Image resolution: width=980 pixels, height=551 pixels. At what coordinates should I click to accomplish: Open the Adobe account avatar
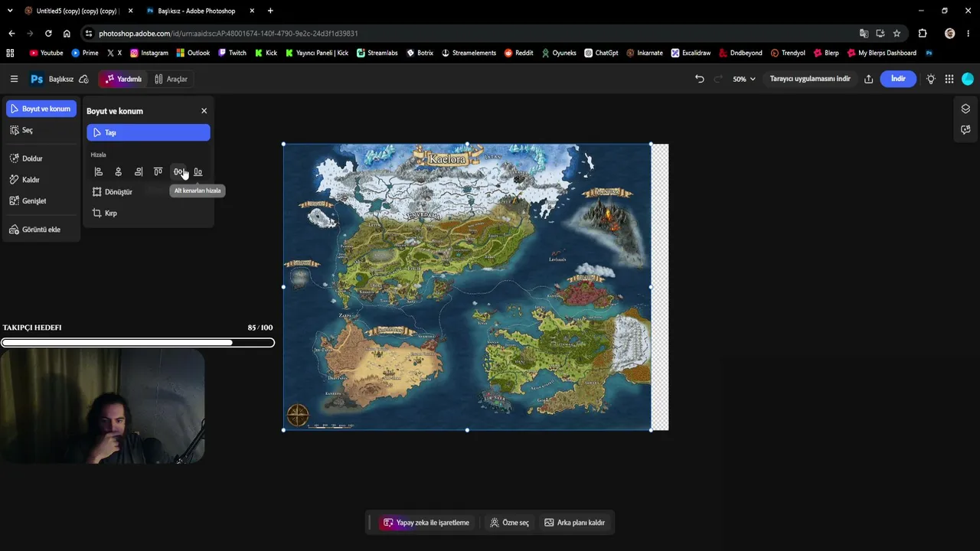pos(968,79)
